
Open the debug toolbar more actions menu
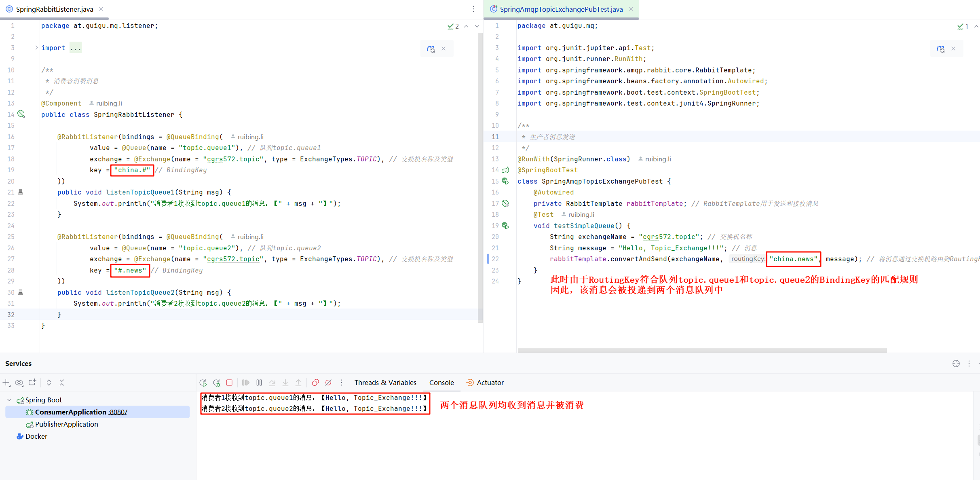pyautogui.click(x=342, y=383)
